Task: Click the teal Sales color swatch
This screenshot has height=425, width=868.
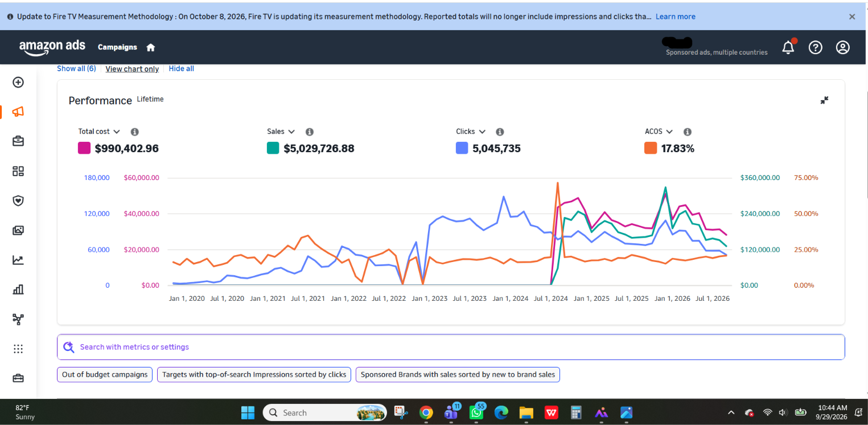Action: (x=273, y=148)
